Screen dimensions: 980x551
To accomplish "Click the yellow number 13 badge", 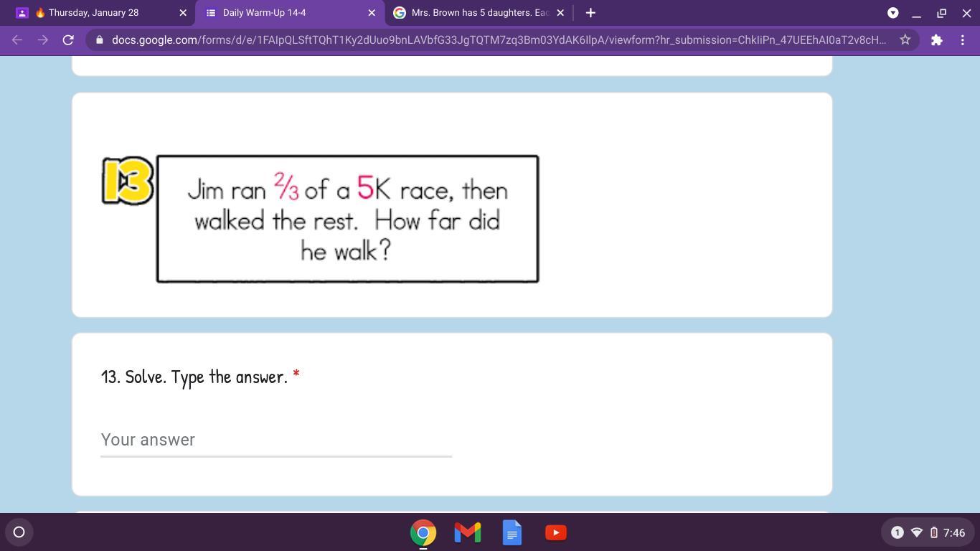I will (x=128, y=181).
